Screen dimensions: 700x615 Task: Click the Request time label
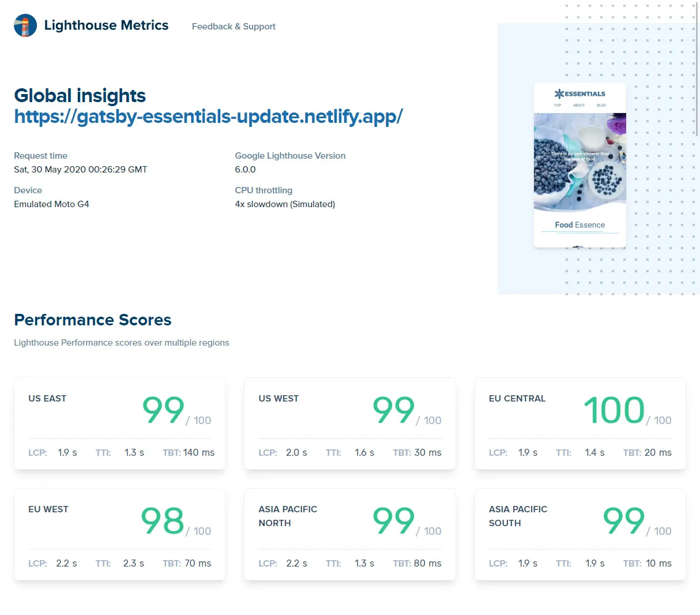[x=41, y=156]
